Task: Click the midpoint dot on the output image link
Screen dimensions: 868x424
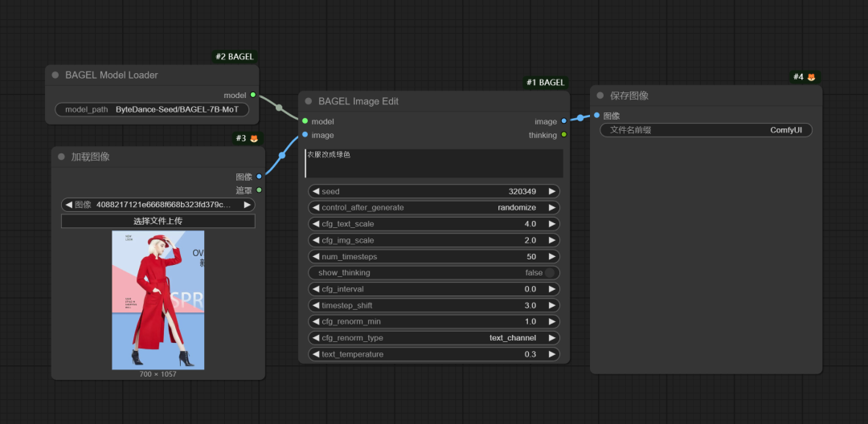Action: 579,118
